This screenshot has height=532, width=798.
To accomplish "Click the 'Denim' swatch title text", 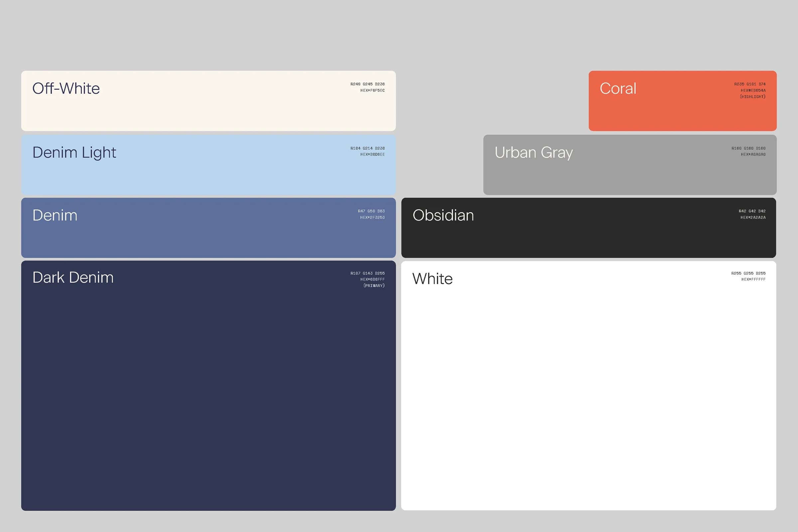I will tap(55, 215).
